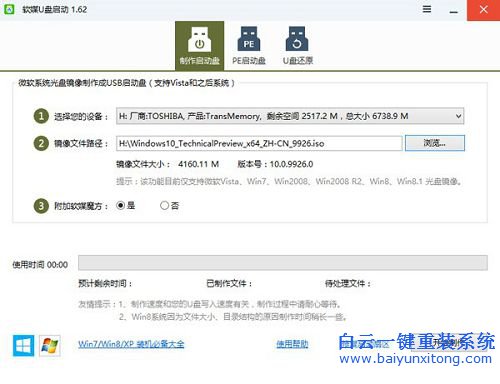Click the 选择您的设备 label

coord(81,116)
